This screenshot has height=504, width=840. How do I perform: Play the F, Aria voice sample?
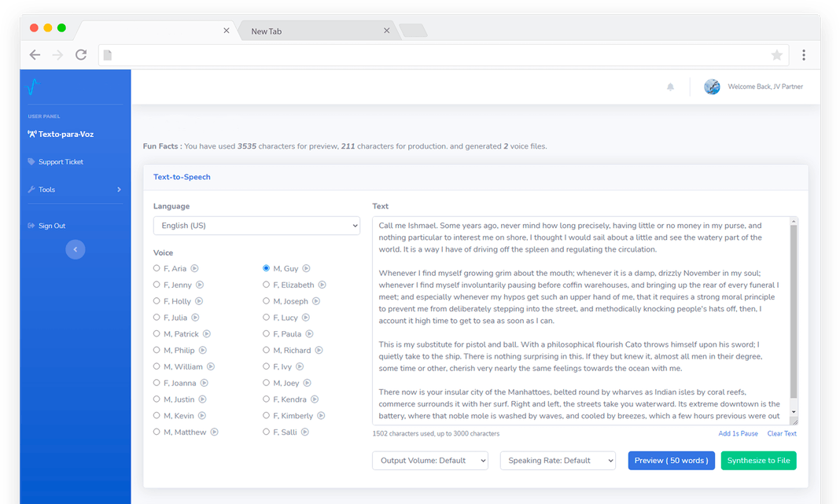pyautogui.click(x=194, y=269)
